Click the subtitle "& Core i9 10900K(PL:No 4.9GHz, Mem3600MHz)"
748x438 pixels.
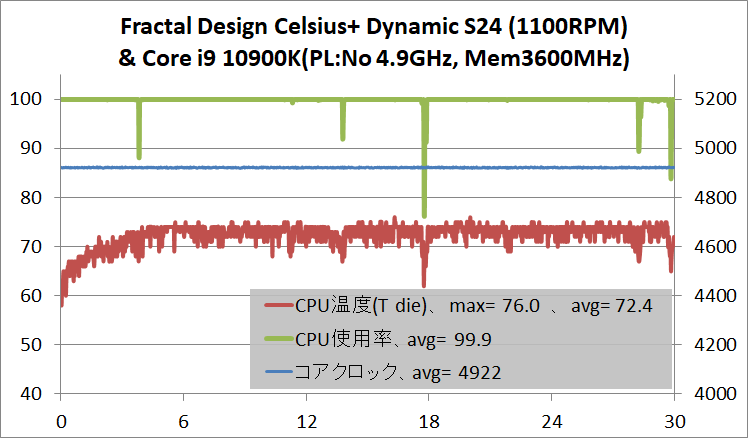point(374,59)
